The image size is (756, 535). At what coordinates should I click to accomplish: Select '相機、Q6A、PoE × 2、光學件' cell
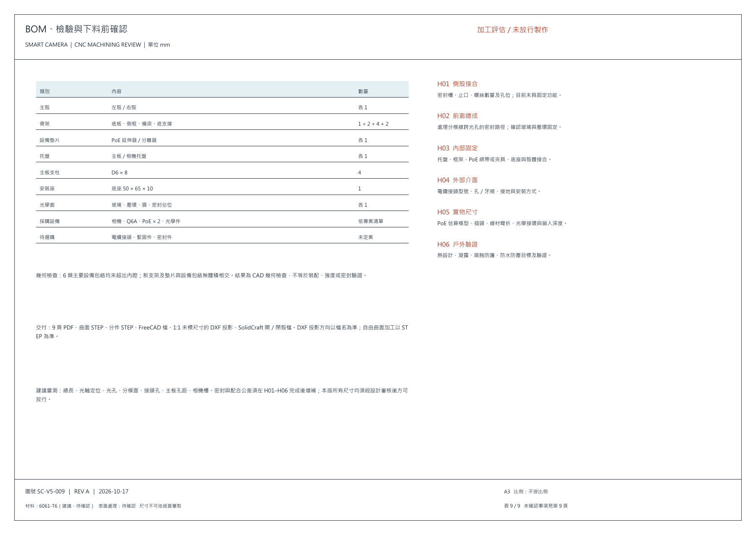click(x=146, y=221)
